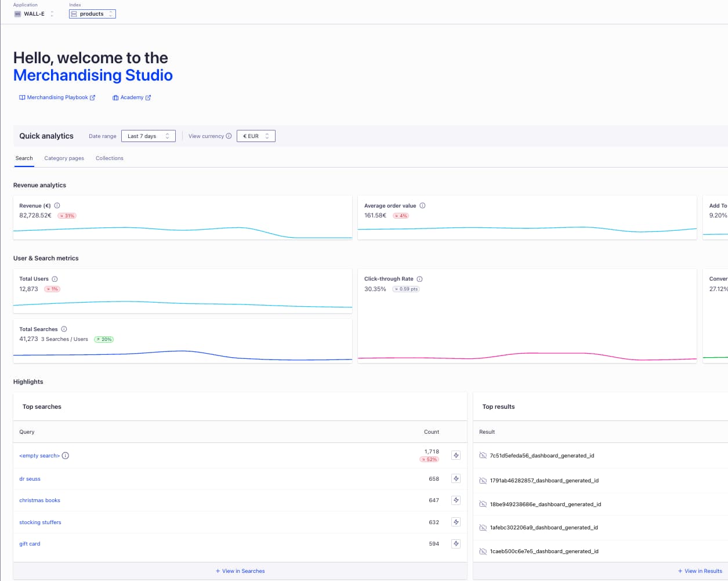
Task: Open the Academy link
Action: [x=132, y=97]
